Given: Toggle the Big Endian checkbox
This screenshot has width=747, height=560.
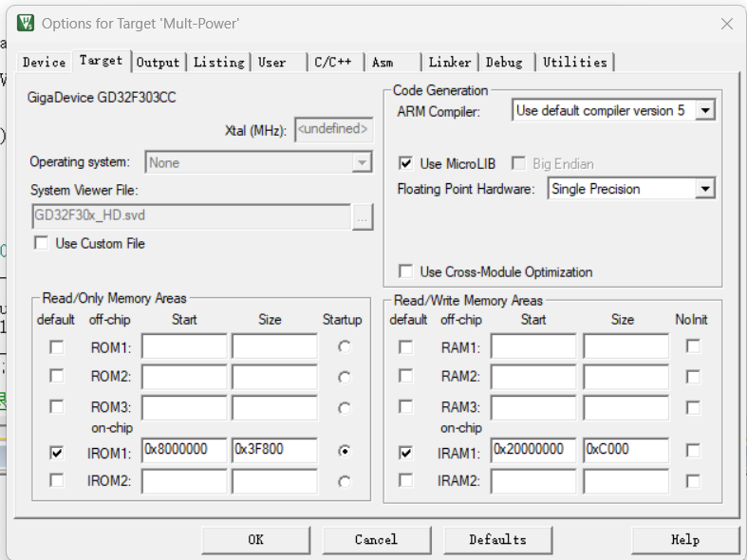Looking at the screenshot, I should (x=518, y=164).
